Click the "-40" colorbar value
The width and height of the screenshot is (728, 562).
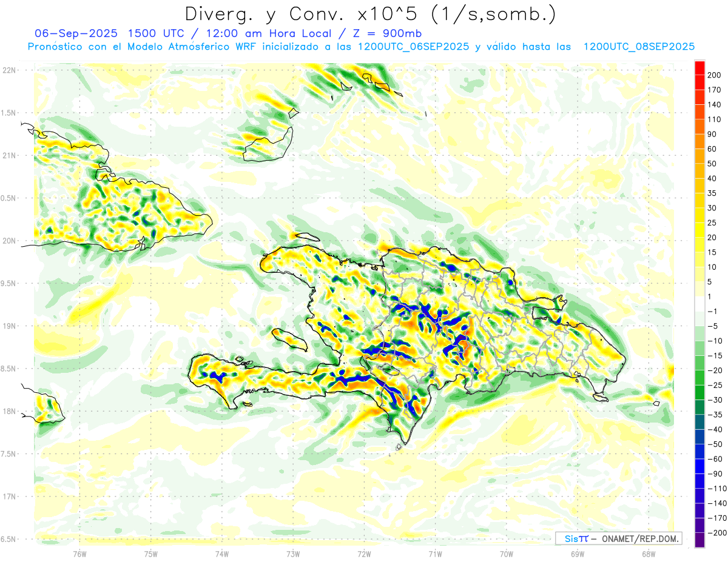point(715,429)
